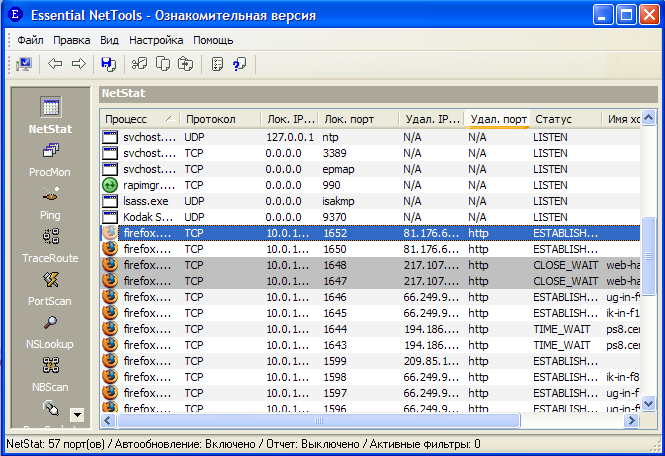Click the cut toolbar icon with scissors

[139, 64]
